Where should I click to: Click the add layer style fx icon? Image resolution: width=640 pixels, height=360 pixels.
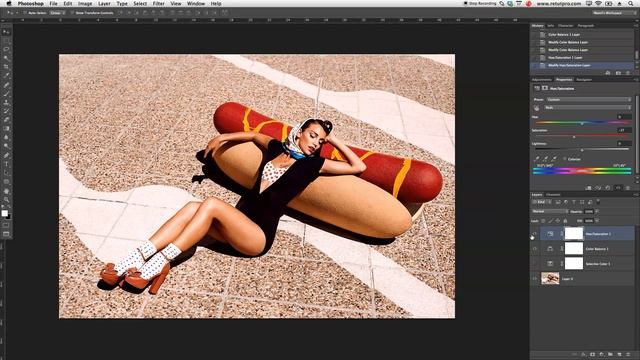[x=584, y=354]
